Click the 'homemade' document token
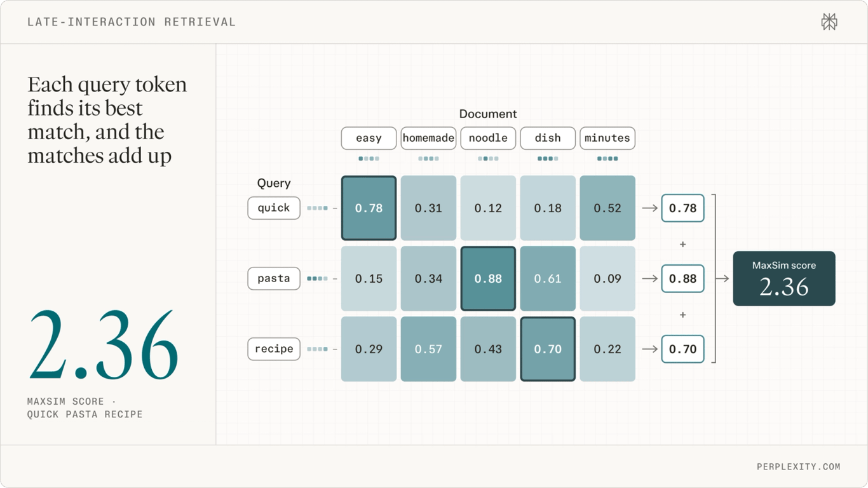Screen dimensions: 868x488 428,138
